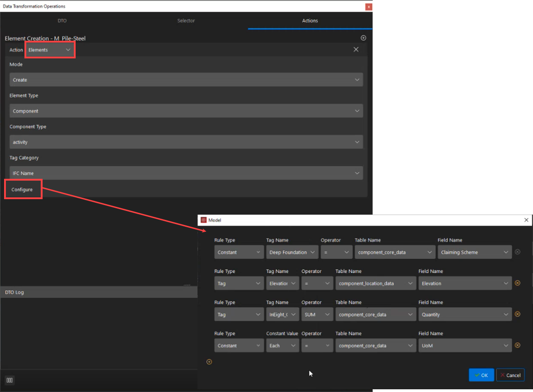533x392 pixels.
Task: Open the Deep Foundation tag name dropdown
Action: pos(293,253)
